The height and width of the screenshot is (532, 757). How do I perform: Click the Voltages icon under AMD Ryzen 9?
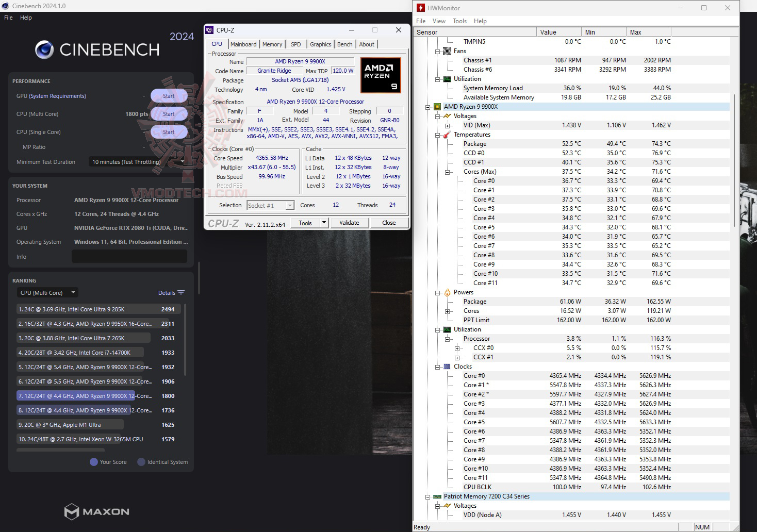coord(447,116)
